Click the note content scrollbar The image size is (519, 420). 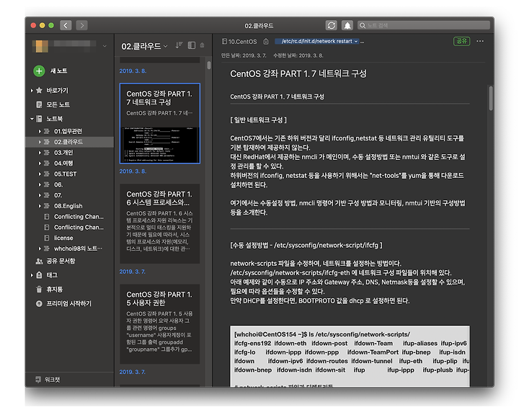pos(491,98)
